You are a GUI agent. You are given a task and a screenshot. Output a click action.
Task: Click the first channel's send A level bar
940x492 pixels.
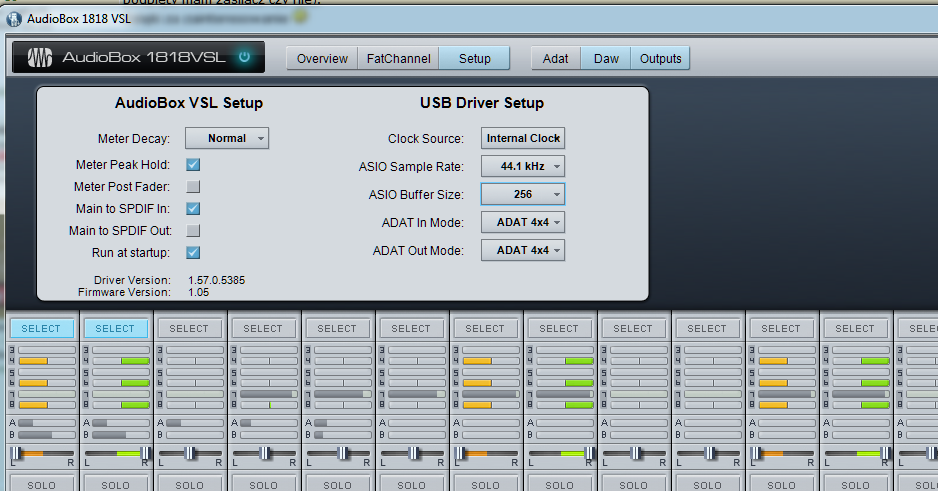(47, 423)
